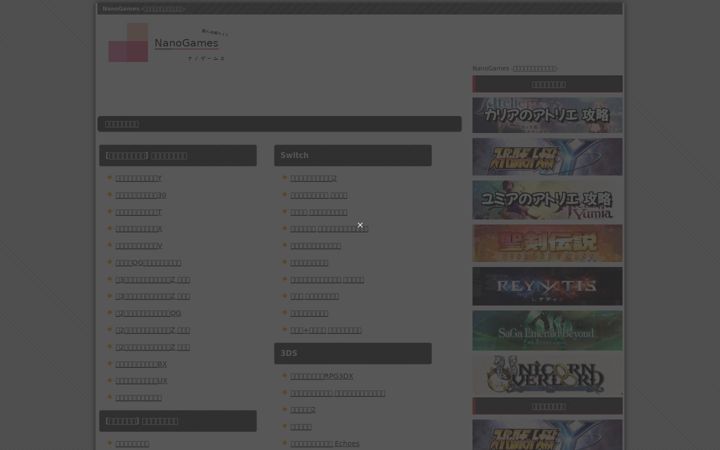Open the link ending in BX
This screenshot has width=720, height=450.
point(141,364)
